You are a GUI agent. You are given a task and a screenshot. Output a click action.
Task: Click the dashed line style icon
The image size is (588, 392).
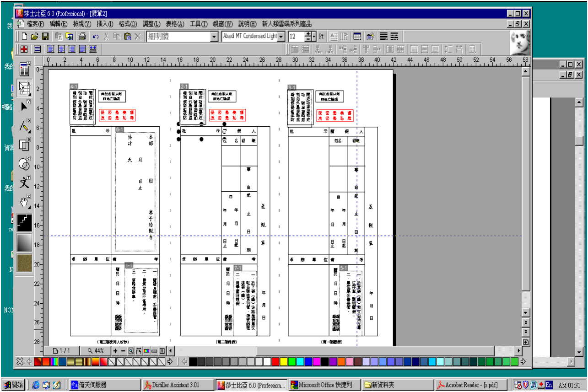[394, 37]
